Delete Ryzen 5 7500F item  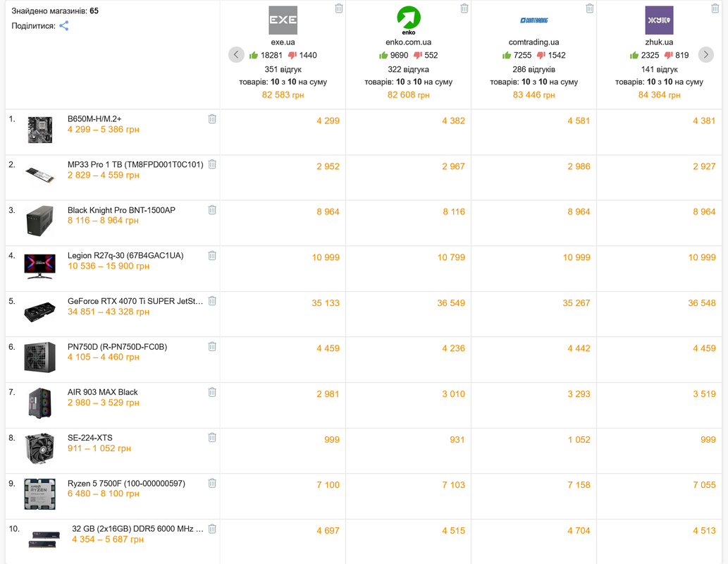coord(212,483)
